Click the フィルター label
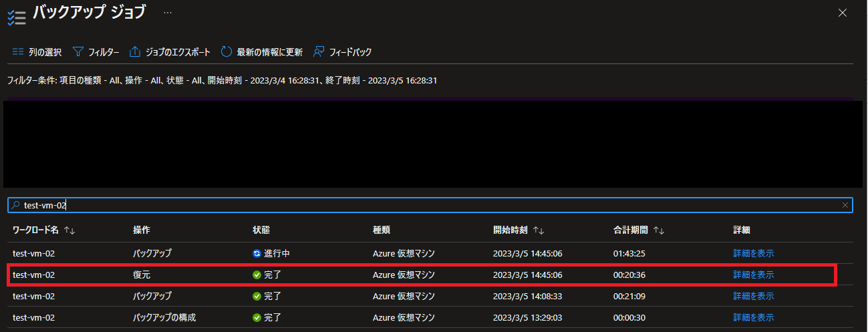 [104, 51]
